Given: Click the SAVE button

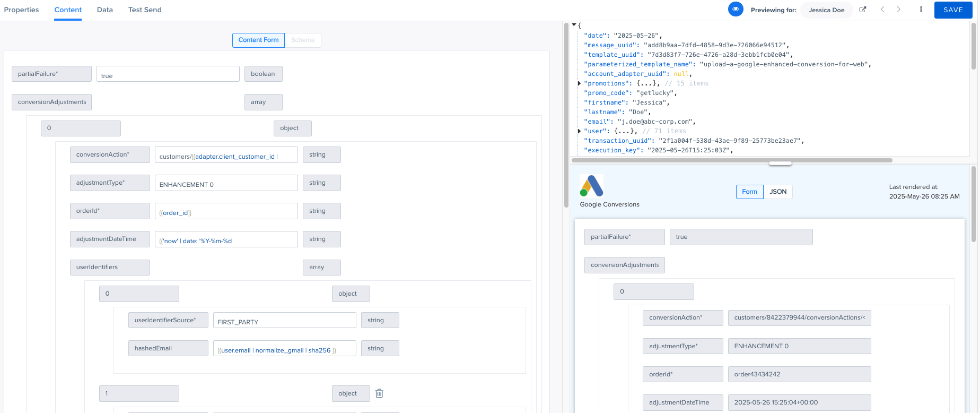Looking at the screenshot, I should click(953, 10).
